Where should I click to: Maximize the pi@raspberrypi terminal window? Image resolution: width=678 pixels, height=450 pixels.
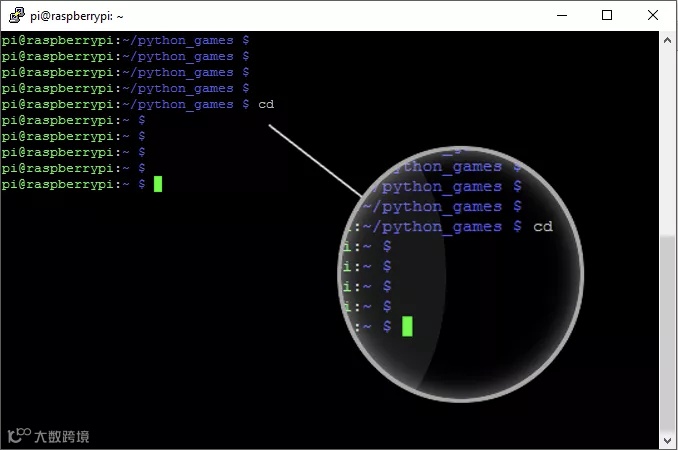click(x=607, y=16)
